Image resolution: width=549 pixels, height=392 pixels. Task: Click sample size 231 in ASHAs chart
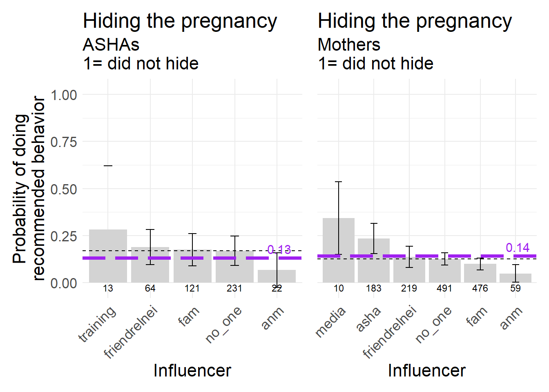[x=234, y=288]
